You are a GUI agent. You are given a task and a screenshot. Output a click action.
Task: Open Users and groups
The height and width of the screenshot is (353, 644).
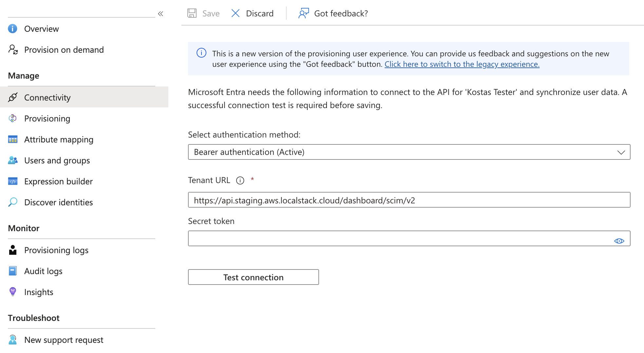[x=57, y=160]
